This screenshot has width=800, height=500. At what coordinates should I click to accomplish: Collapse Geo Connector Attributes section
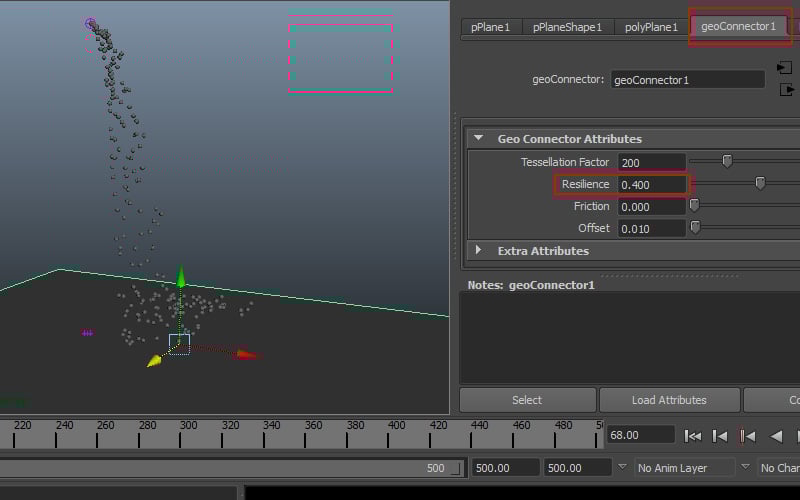478,138
